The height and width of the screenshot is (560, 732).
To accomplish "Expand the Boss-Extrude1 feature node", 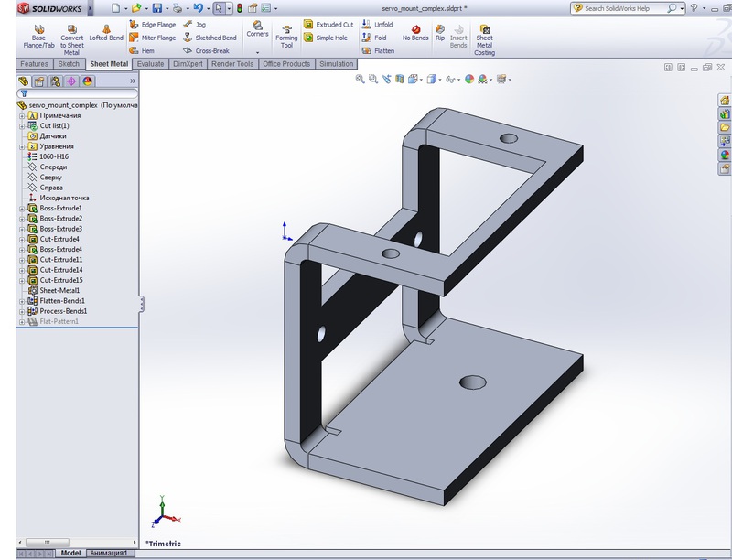I will 21,209.
